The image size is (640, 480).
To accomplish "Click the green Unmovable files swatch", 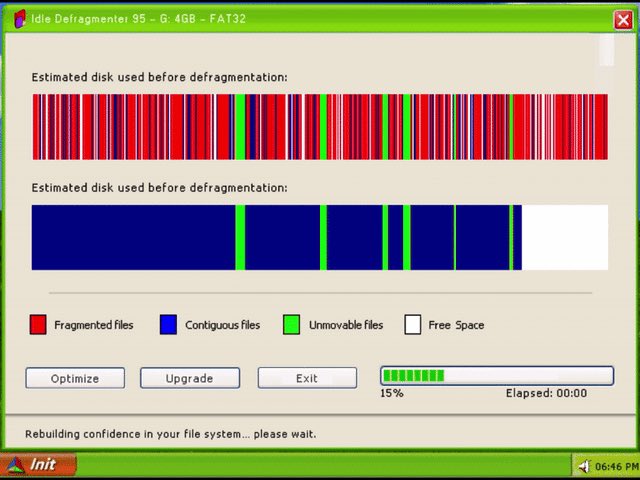I will click(x=291, y=324).
